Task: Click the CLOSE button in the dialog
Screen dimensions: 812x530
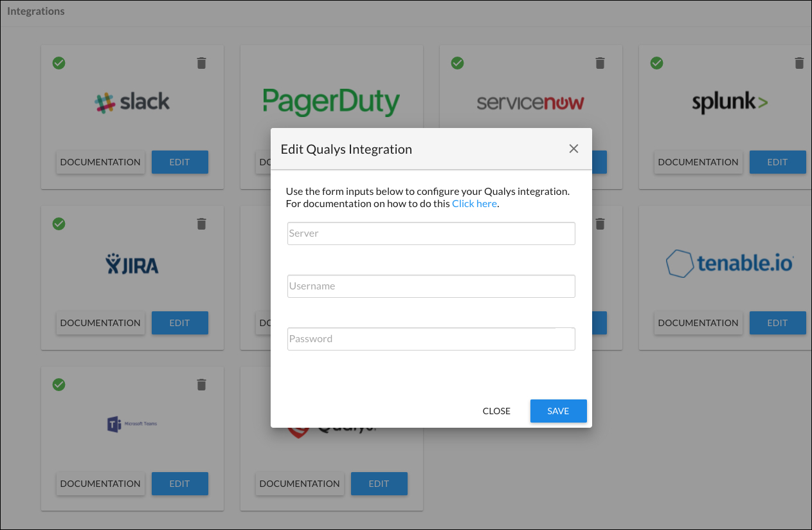Action: point(496,411)
